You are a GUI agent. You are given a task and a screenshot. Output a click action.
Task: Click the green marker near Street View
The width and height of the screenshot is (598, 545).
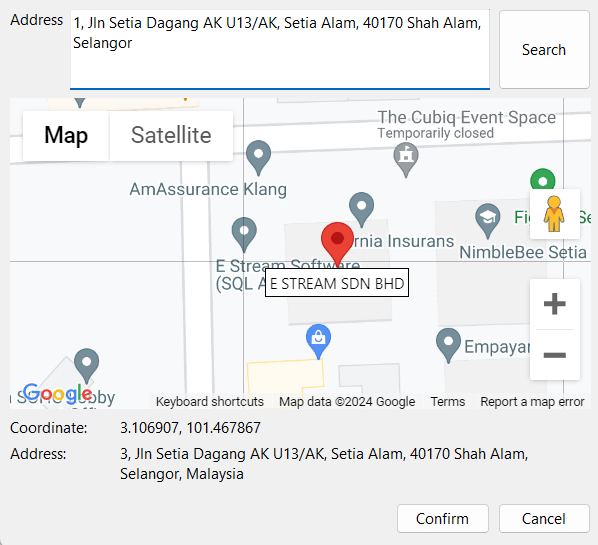(543, 179)
